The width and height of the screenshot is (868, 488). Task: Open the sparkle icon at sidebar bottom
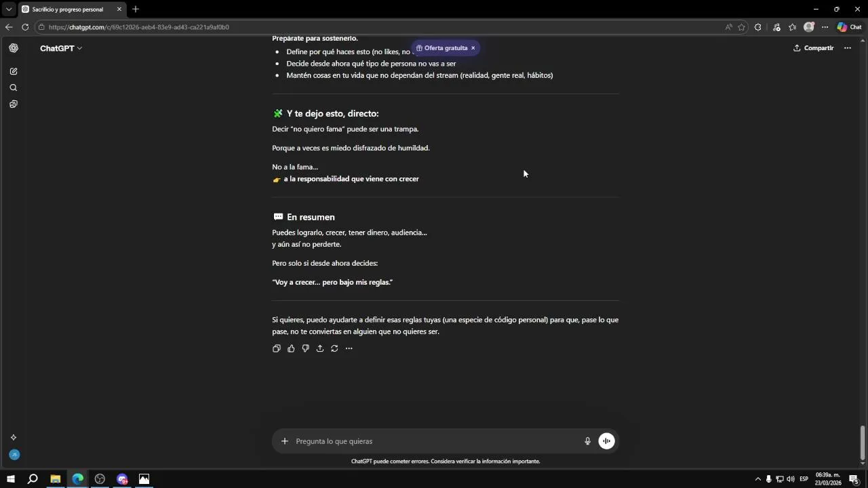tap(14, 438)
